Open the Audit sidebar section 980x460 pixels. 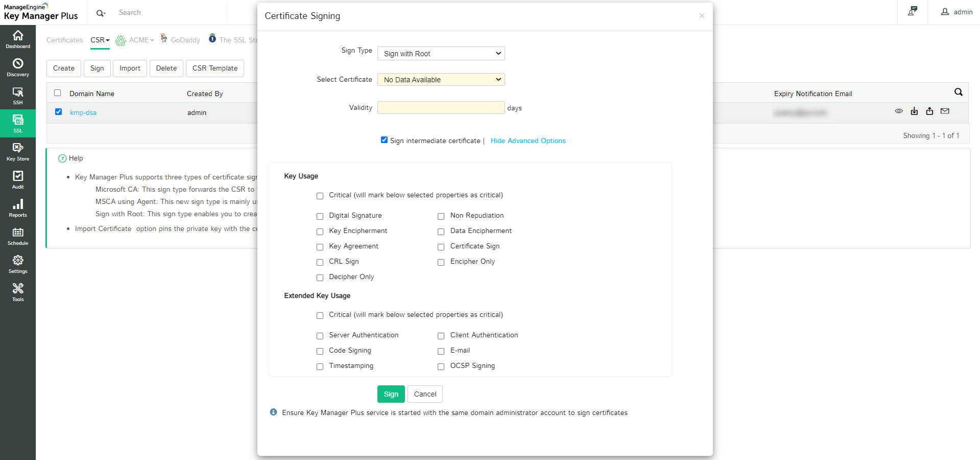pos(18,179)
